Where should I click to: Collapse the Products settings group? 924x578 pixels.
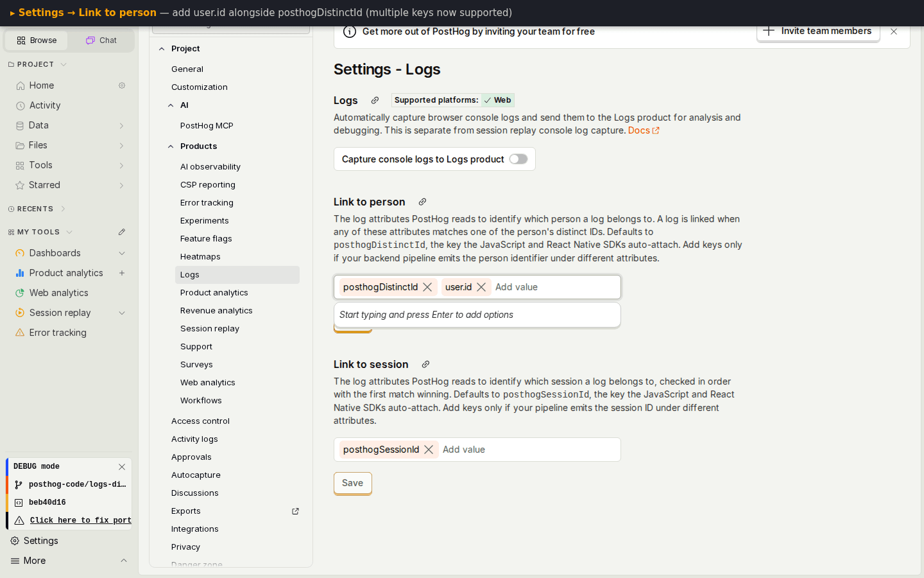pyautogui.click(x=171, y=146)
